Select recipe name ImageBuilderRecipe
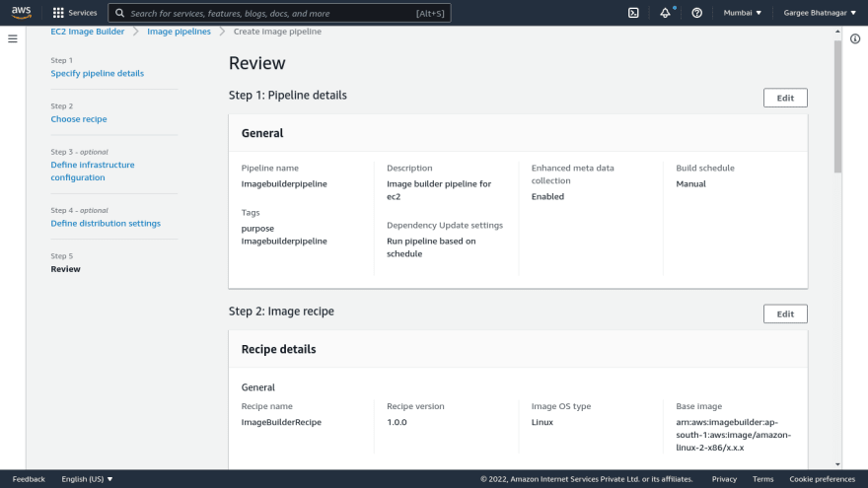 [x=281, y=422]
